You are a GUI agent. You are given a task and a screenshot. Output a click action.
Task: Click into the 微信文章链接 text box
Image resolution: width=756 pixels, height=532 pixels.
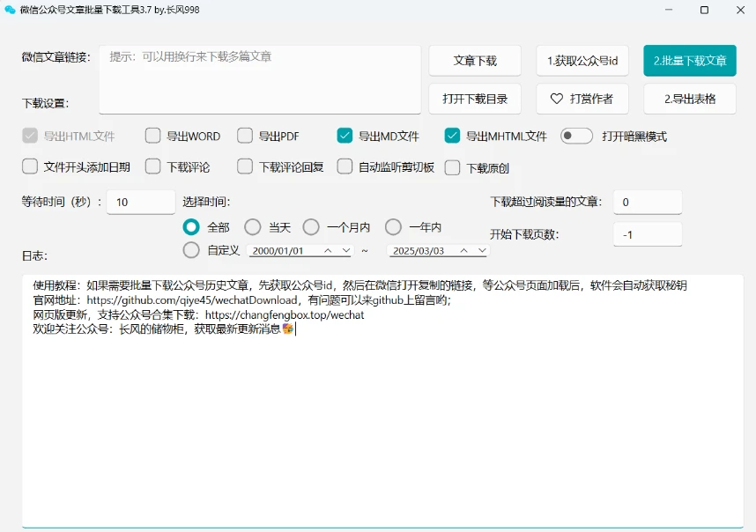coord(259,79)
